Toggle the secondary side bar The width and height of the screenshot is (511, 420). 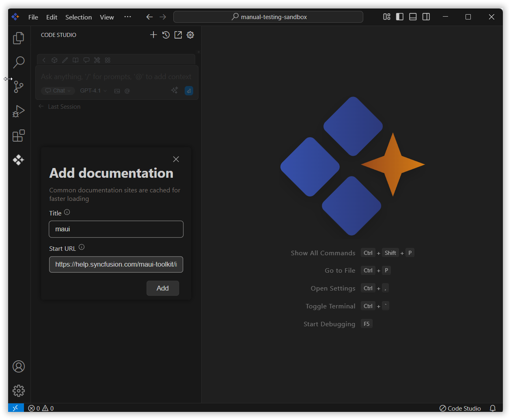(x=426, y=17)
